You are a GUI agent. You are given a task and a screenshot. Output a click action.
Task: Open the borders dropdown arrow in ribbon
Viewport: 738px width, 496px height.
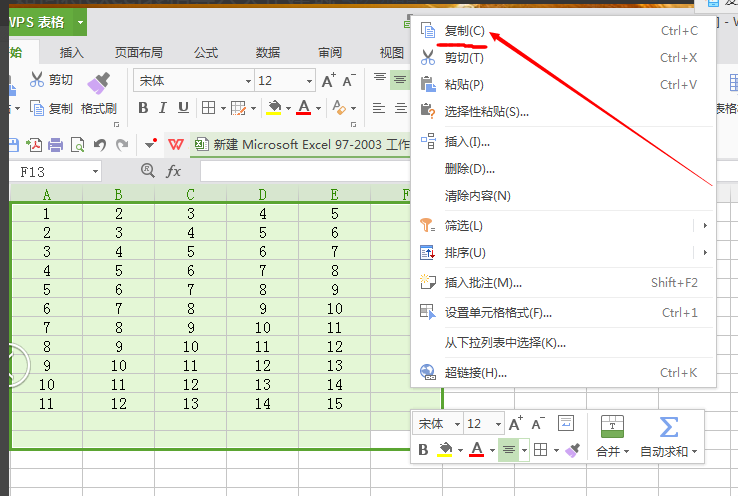point(223,109)
